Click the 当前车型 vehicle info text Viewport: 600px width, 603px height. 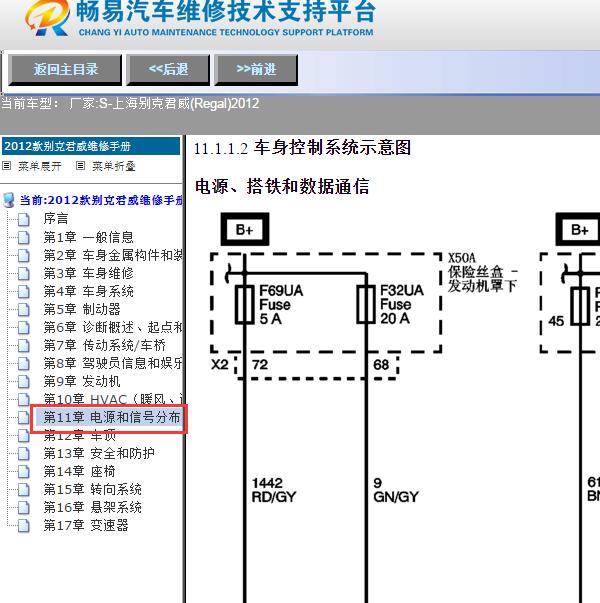pos(130,103)
